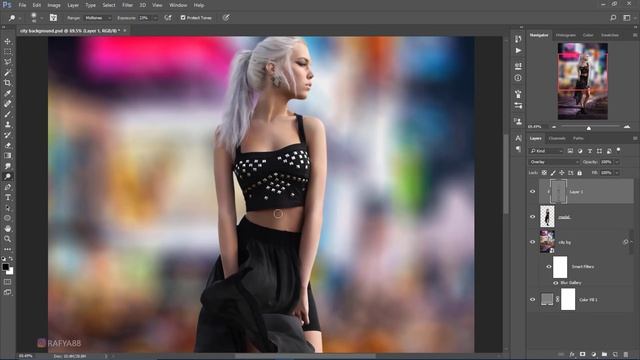Select the Hand tool

pyautogui.click(x=7, y=229)
